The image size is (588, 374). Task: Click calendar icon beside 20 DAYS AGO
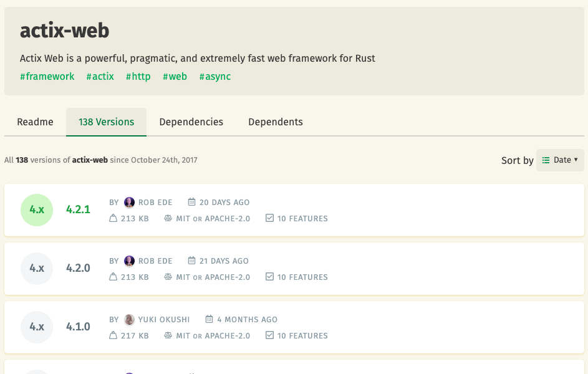[191, 202]
